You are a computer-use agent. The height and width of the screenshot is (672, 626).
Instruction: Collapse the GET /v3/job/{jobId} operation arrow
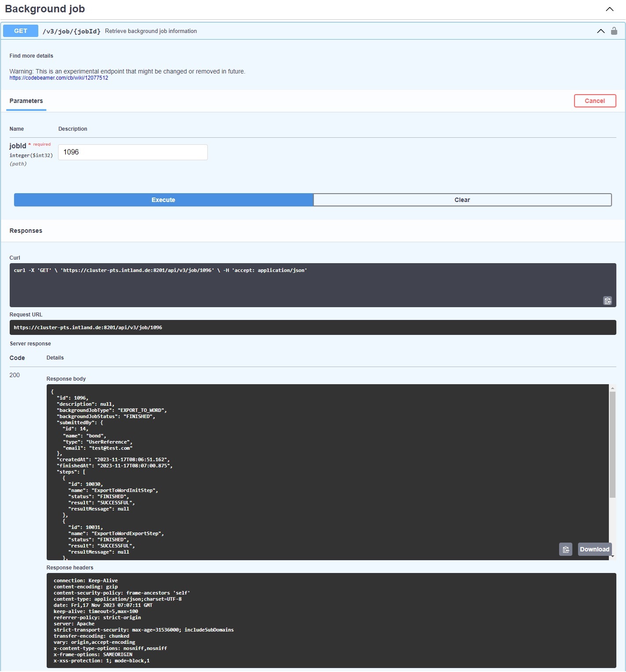tap(600, 31)
